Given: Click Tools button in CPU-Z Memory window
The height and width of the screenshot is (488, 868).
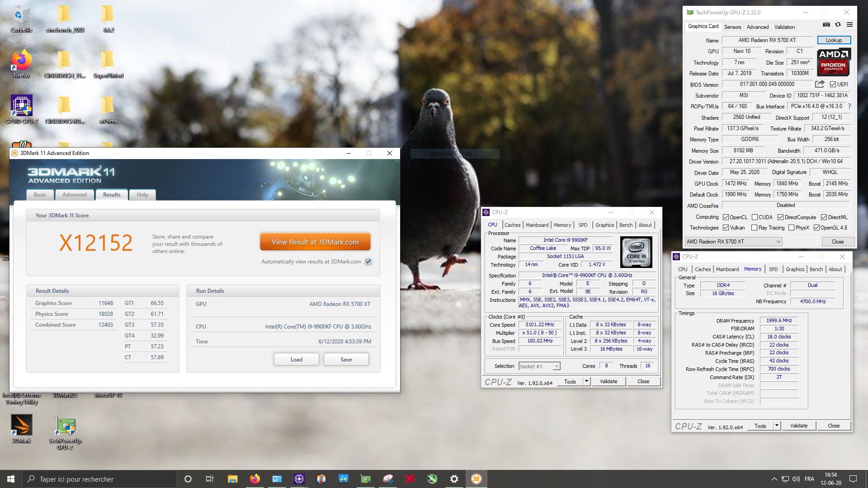Looking at the screenshot, I should [760, 426].
